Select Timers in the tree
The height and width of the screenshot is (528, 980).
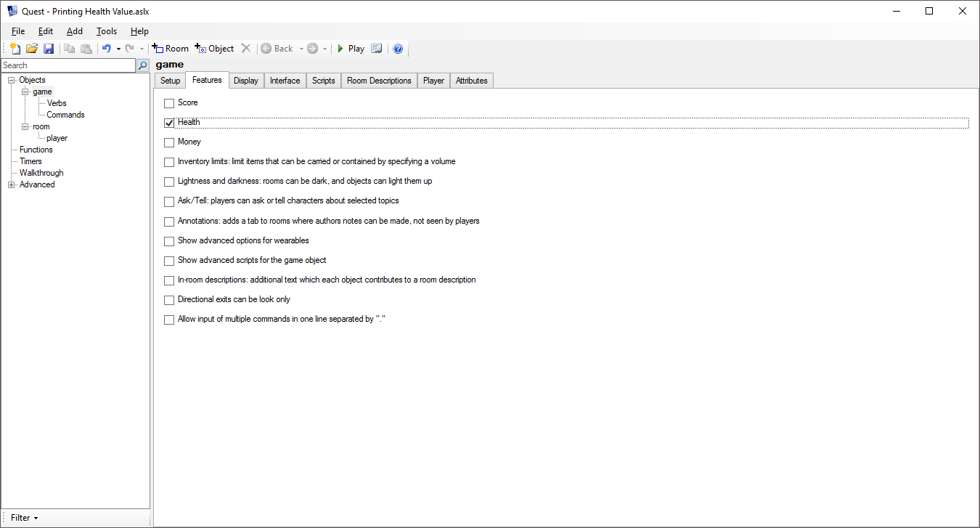[30, 161]
